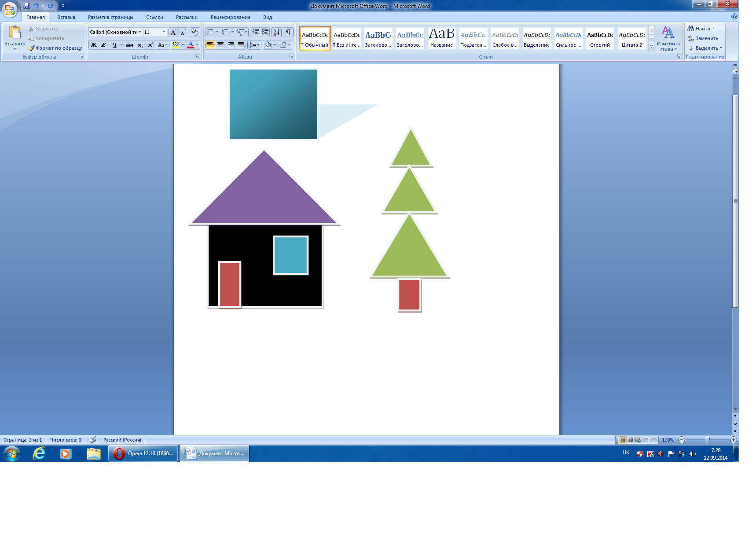
Task: Toggle show paragraph marks ¶
Action: [x=288, y=32]
